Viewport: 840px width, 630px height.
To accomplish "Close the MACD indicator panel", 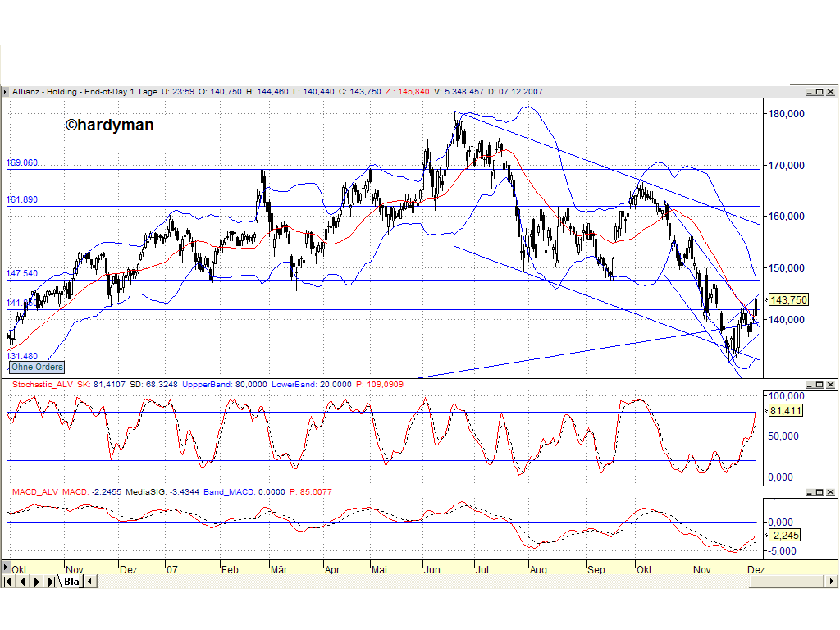I will point(831,493).
